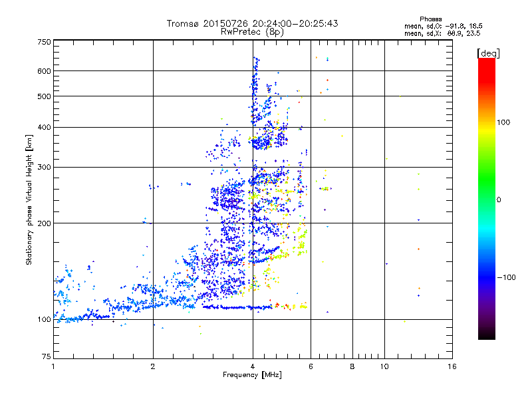Image resolution: width=532 pixels, height=399 pixels.
Task: Click the 'Phases' header in the statistics
Action: pyautogui.click(x=430, y=19)
